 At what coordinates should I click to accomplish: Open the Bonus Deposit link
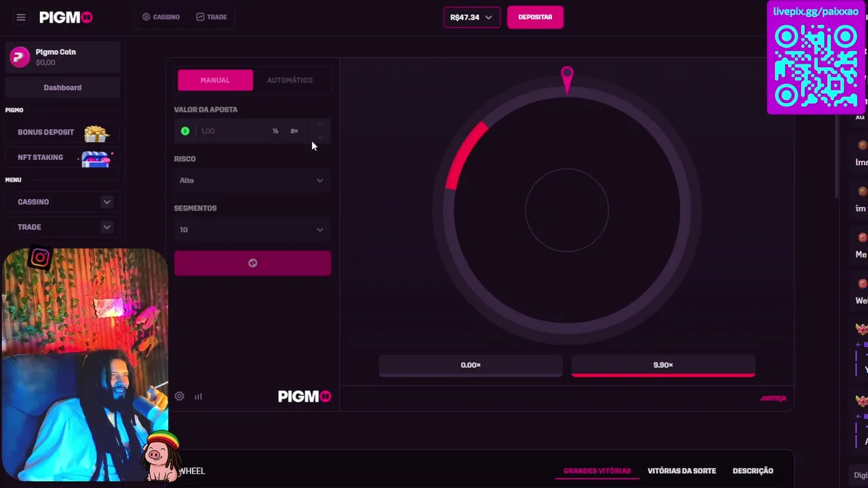[45, 132]
